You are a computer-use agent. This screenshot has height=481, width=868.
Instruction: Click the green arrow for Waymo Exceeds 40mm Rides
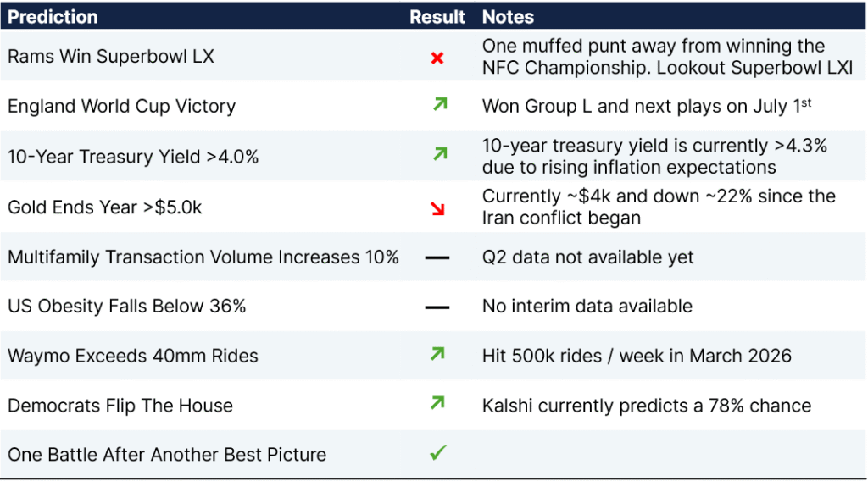[x=438, y=354]
